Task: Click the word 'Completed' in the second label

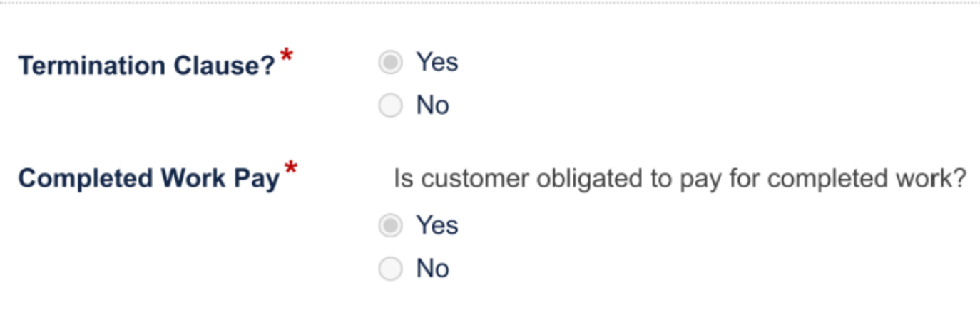Action: (78, 179)
